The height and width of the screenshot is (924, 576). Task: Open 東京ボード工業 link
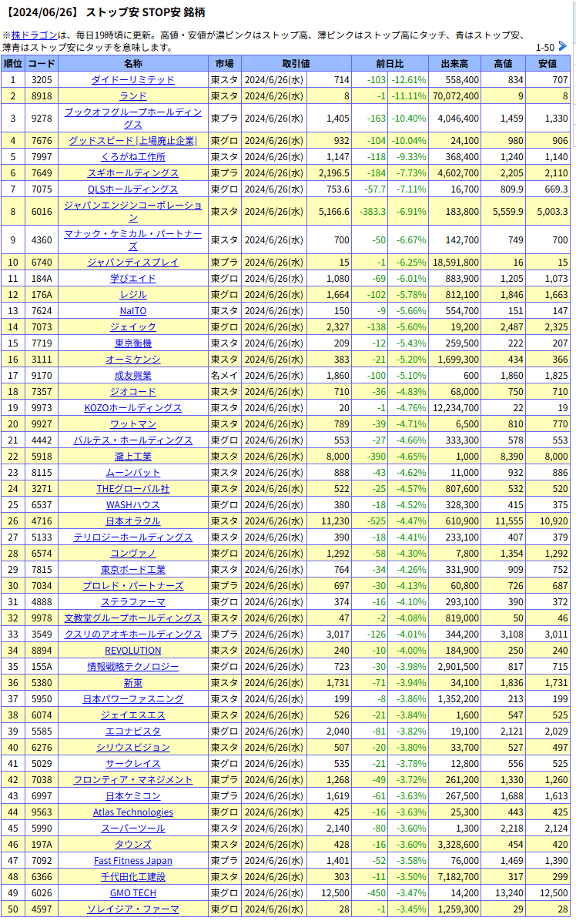click(x=132, y=569)
